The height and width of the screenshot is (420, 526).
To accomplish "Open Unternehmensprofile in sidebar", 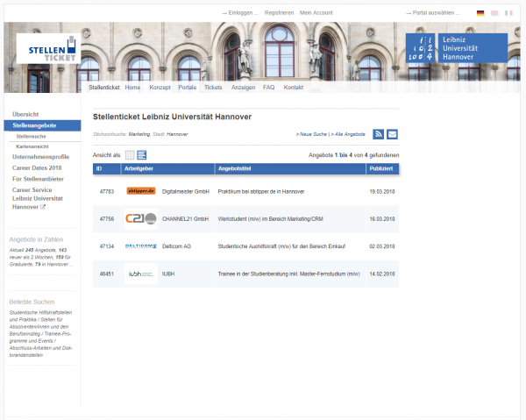I will [x=40, y=157].
